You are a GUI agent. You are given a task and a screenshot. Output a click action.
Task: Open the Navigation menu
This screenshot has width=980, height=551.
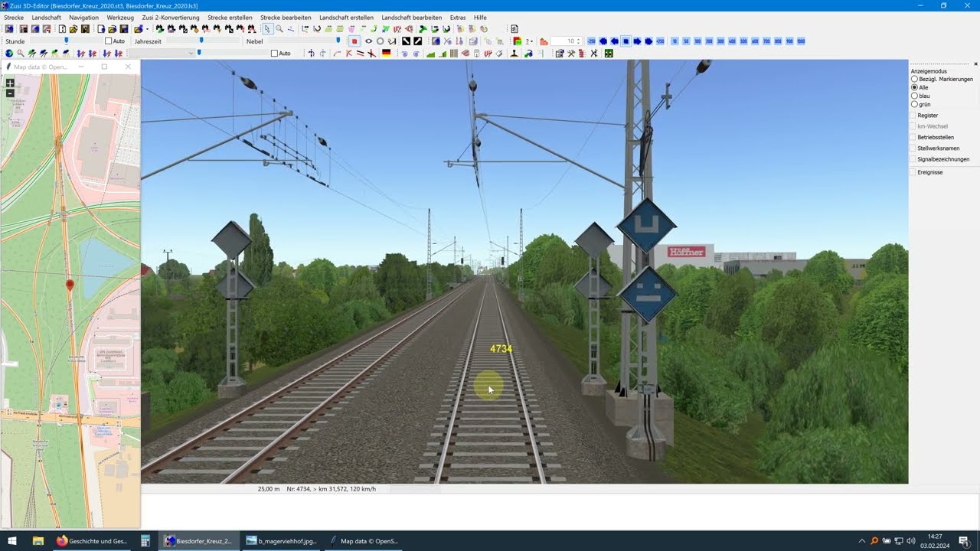[83, 17]
